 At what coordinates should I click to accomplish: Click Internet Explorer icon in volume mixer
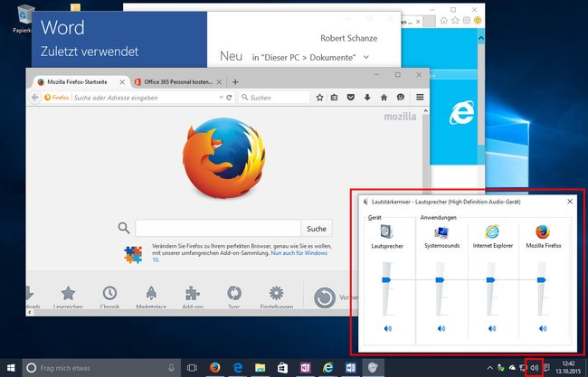[x=492, y=231]
